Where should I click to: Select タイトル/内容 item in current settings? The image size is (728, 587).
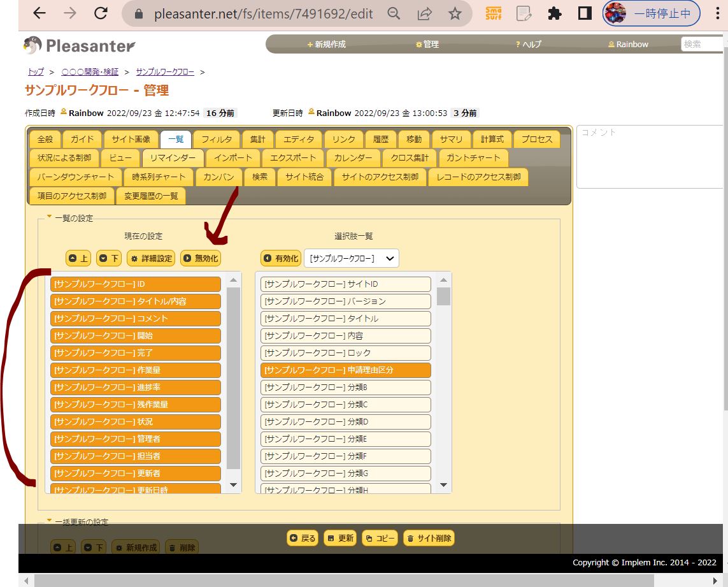pos(136,301)
